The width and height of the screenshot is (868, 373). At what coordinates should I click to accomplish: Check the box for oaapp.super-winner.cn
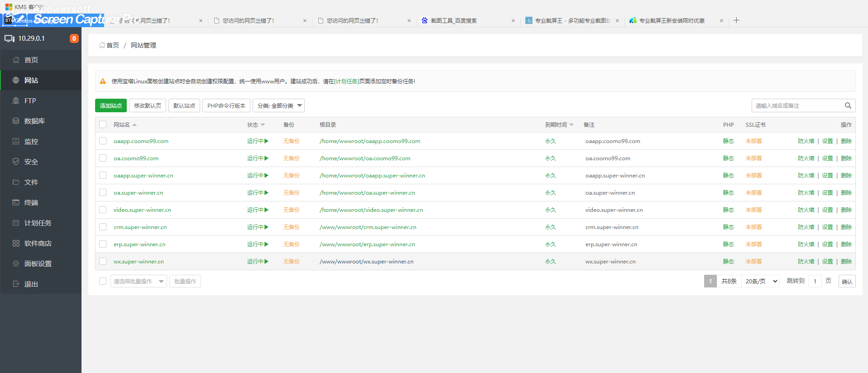click(103, 175)
